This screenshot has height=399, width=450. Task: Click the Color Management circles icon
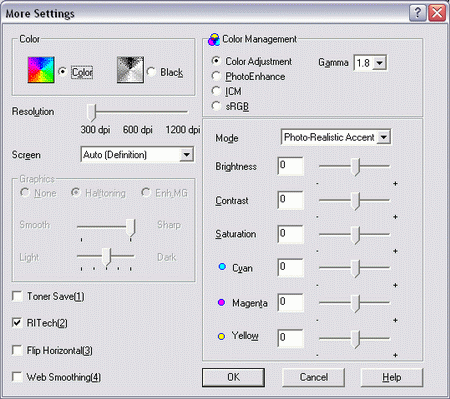click(x=214, y=39)
